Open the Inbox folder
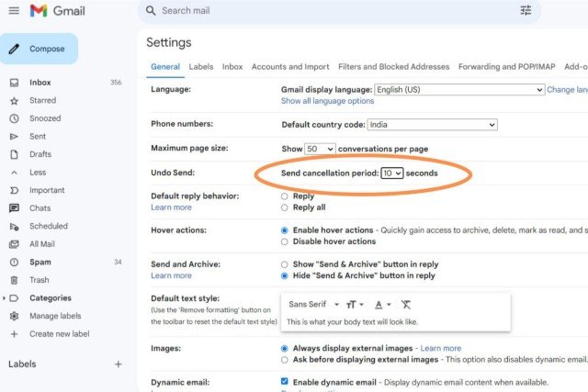 pyautogui.click(x=40, y=83)
